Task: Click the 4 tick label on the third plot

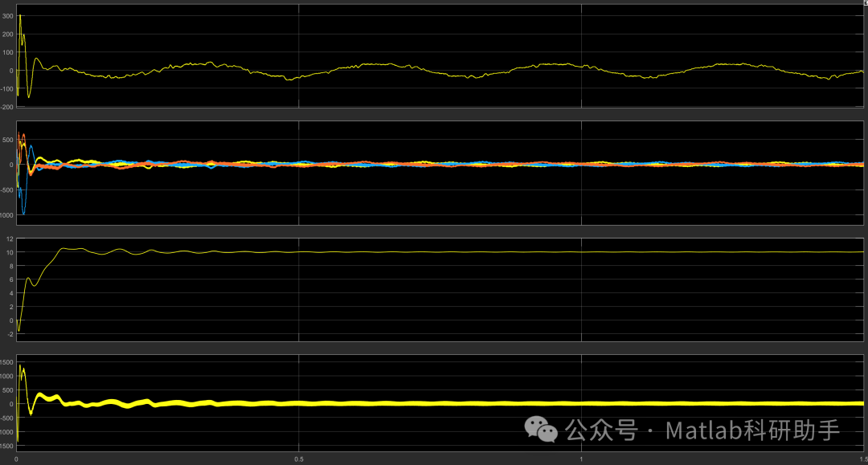Action: (x=11, y=294)
